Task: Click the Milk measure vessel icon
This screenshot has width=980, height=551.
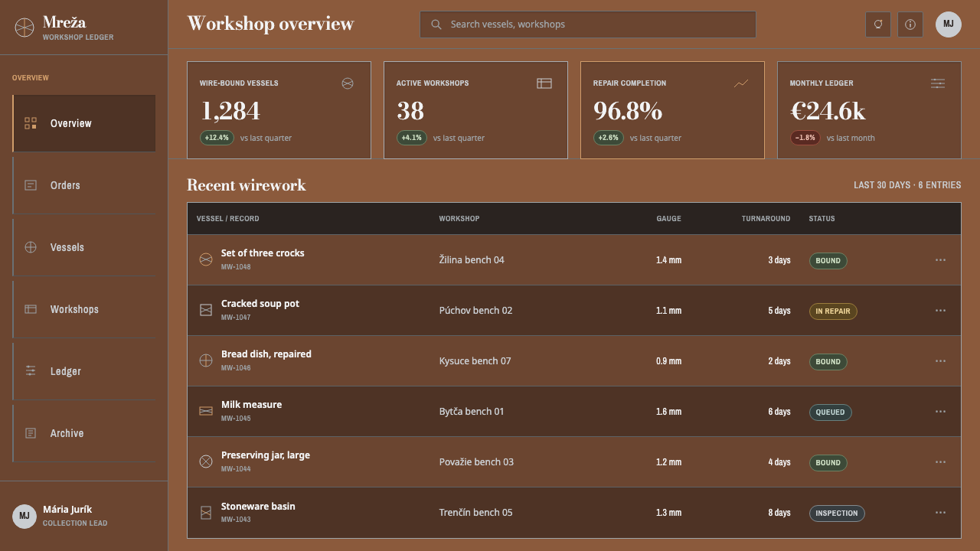Action: [x=206, y=412]
